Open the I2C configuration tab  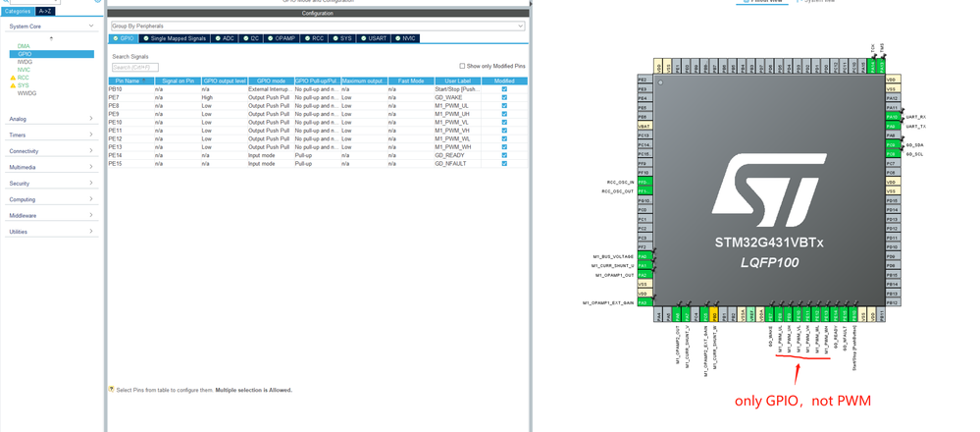tap(251, 38)
